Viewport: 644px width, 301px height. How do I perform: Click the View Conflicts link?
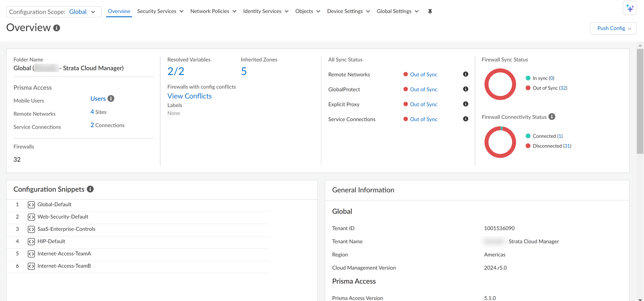pyautogui.click(x=189, y=96)
